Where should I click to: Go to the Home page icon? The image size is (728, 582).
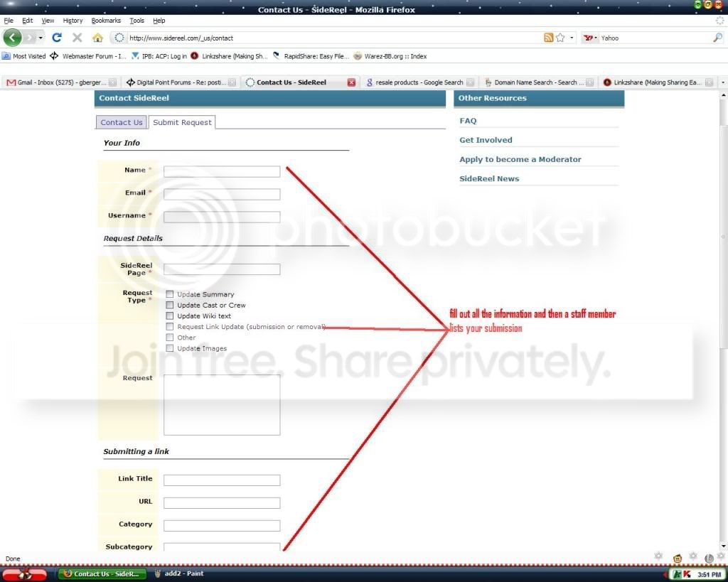[x=97, y=38]
